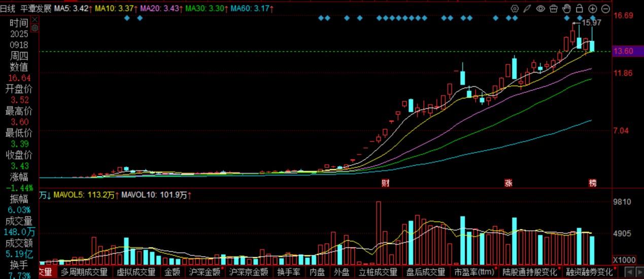Screen dimensions: 644x279
Task: Click the 换手 value 7.73%
Action: point(19,276)
